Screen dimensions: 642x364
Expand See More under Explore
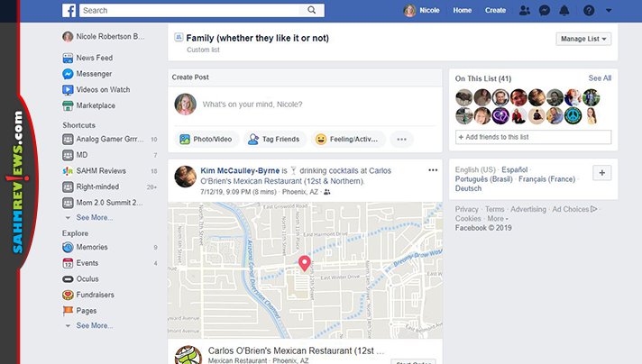click(94, 325)
